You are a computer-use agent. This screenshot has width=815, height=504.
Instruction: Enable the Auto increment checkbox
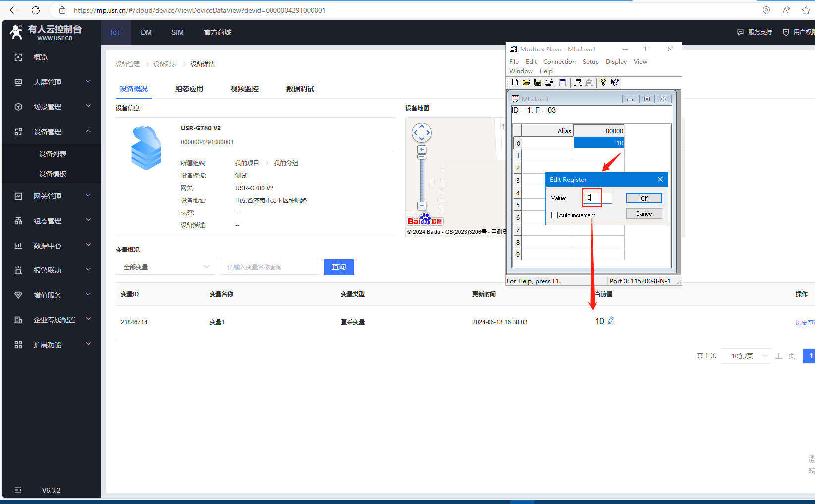(555, 215)
